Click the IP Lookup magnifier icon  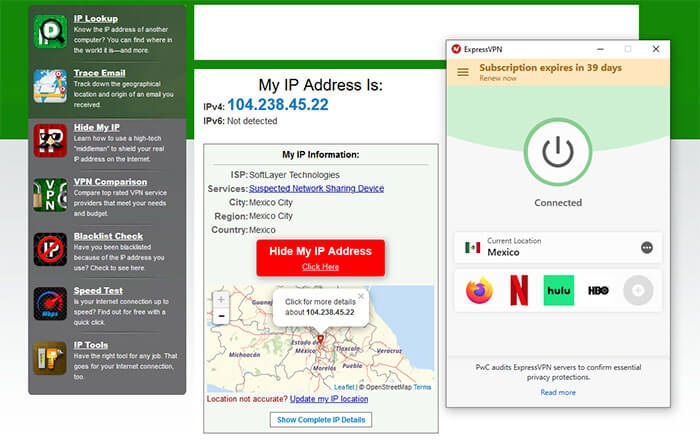50,32
